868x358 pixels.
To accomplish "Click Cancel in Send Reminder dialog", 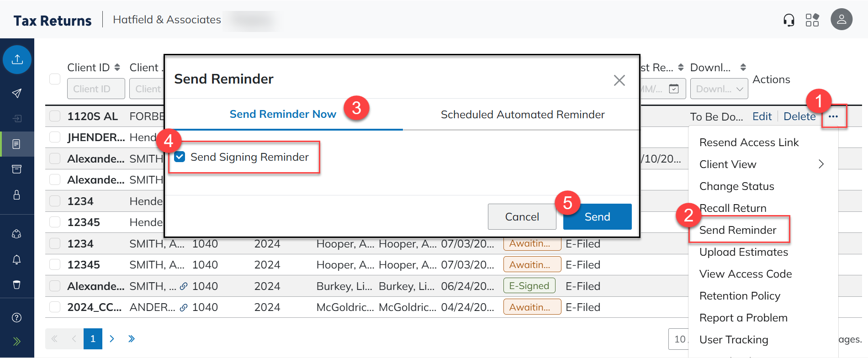I will (x=522, y=217).
